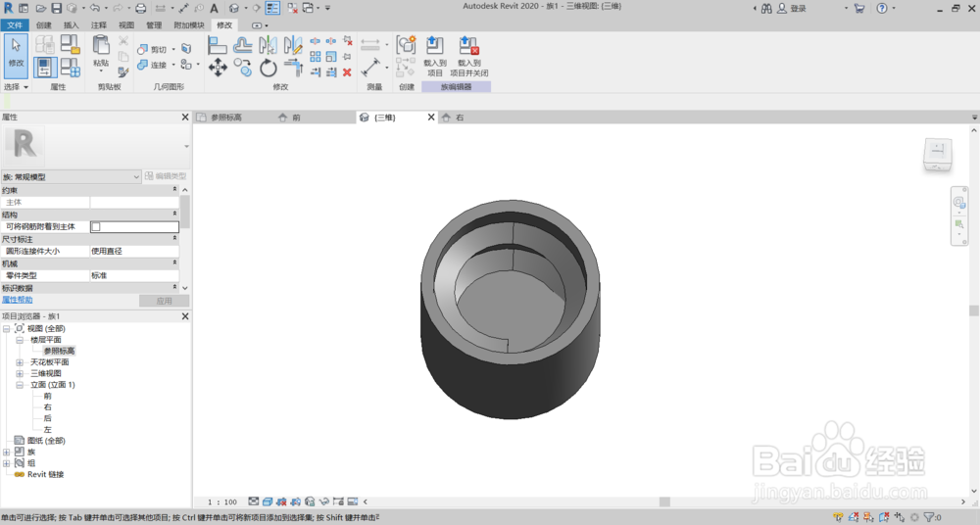Viewport: 980px width, 525px height.
Task: Click Load into Project button
Action: tap(435, 57)
